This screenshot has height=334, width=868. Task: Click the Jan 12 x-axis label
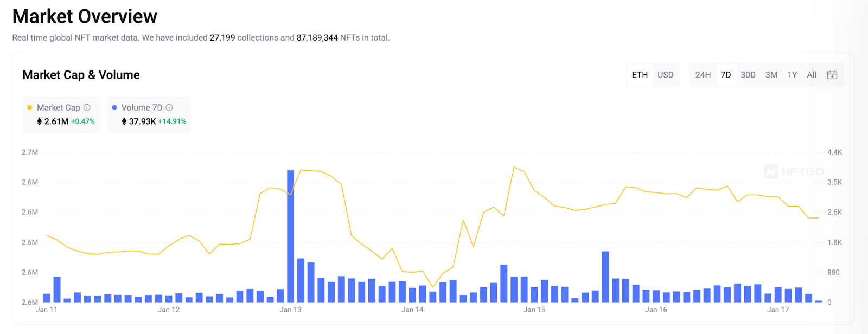coord(169,310)
